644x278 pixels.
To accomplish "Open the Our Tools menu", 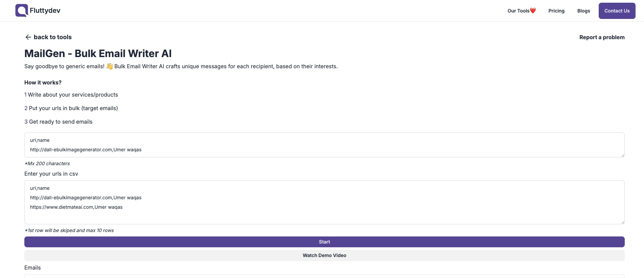I will (522, 11).
